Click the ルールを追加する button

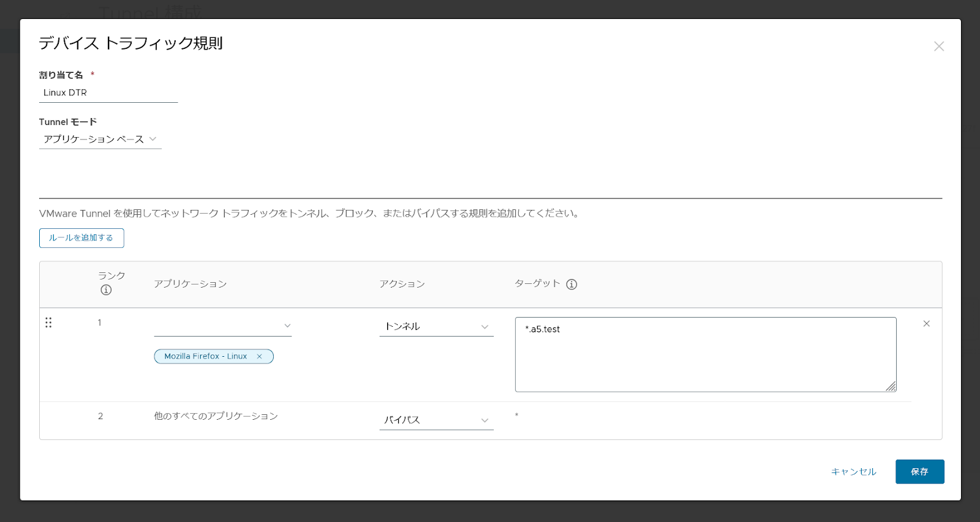click(81, 238)
